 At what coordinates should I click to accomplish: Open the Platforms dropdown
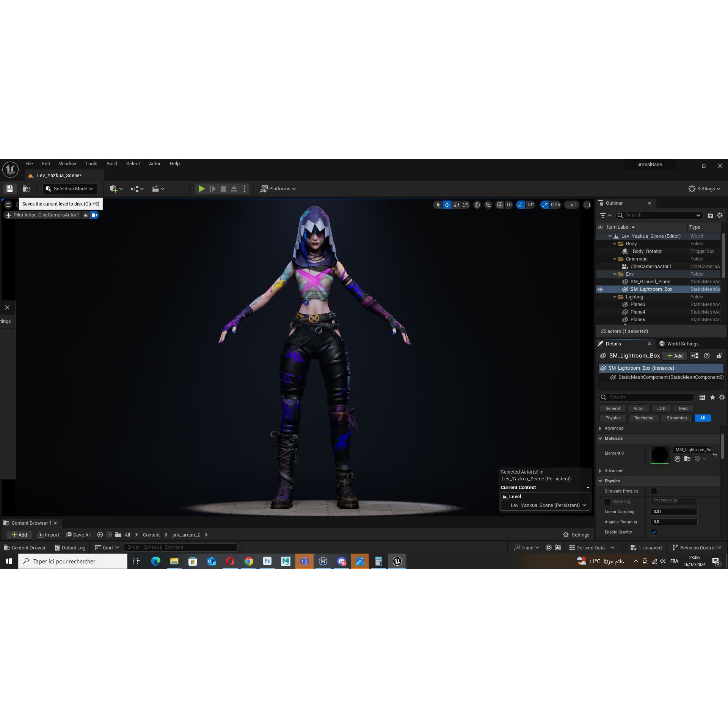point(278,188)
